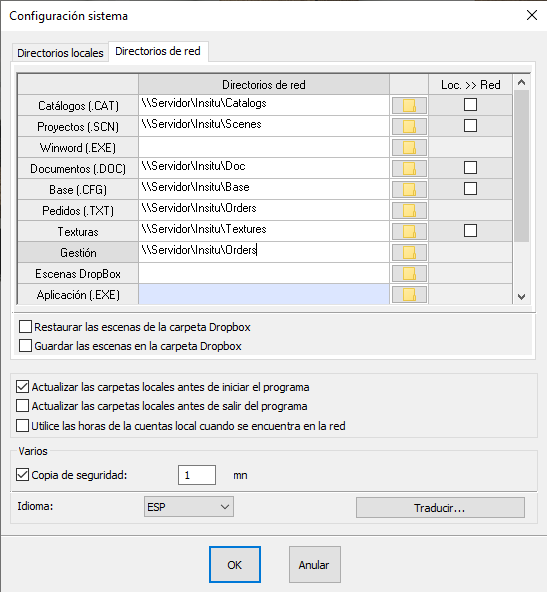547x592 pixels.
Task: Browse folder for Proyectos (.SCN) row
Action: pos(409,126)
